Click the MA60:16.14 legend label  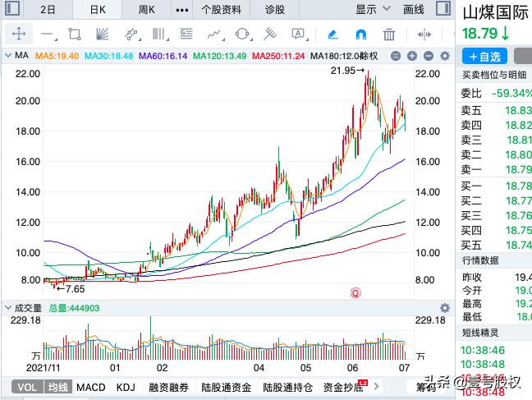pos(163,56)
